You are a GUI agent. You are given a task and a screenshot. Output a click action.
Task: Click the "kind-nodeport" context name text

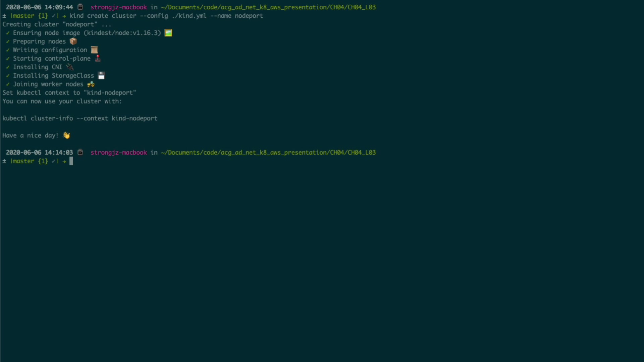(x=110, y=93)
